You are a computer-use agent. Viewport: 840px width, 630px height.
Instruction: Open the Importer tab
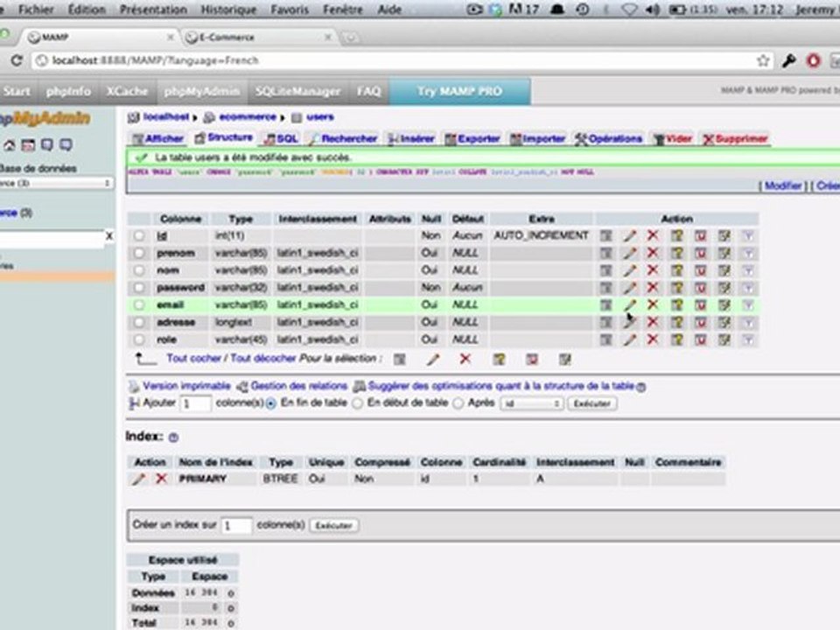[x=538, y=139]
